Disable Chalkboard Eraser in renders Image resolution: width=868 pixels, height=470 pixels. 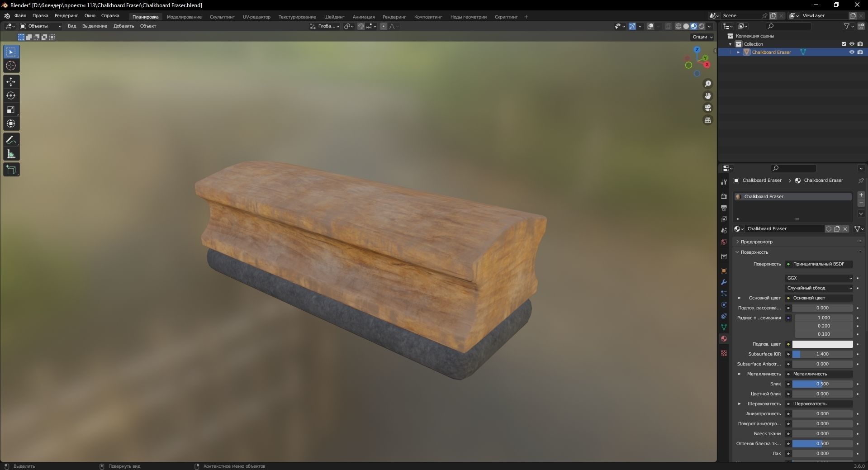[860, 52]
